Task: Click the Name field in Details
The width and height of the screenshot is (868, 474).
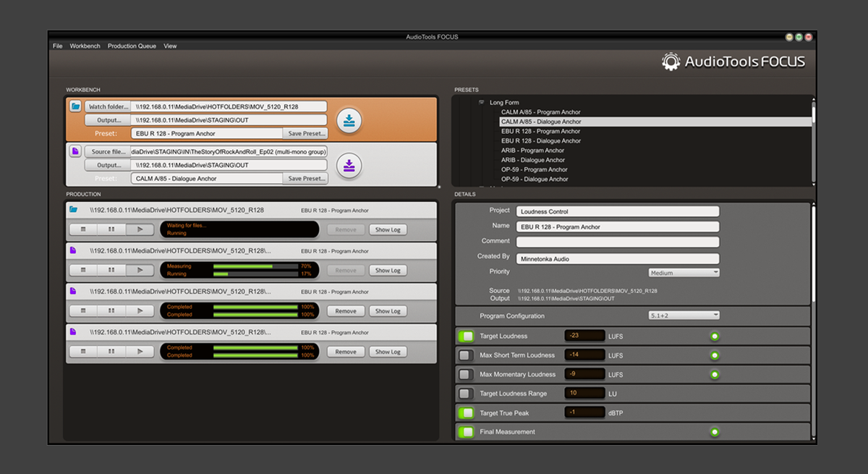Action: (x=618, y=227)
